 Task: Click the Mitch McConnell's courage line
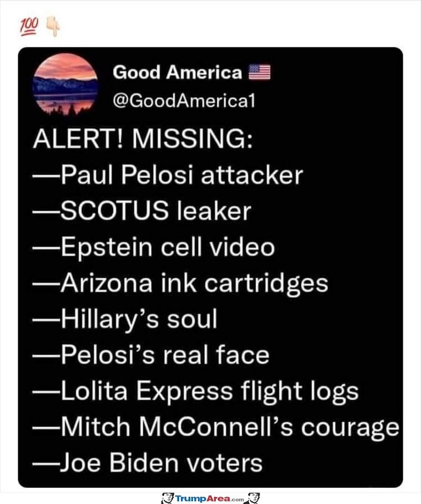[215, 427]
